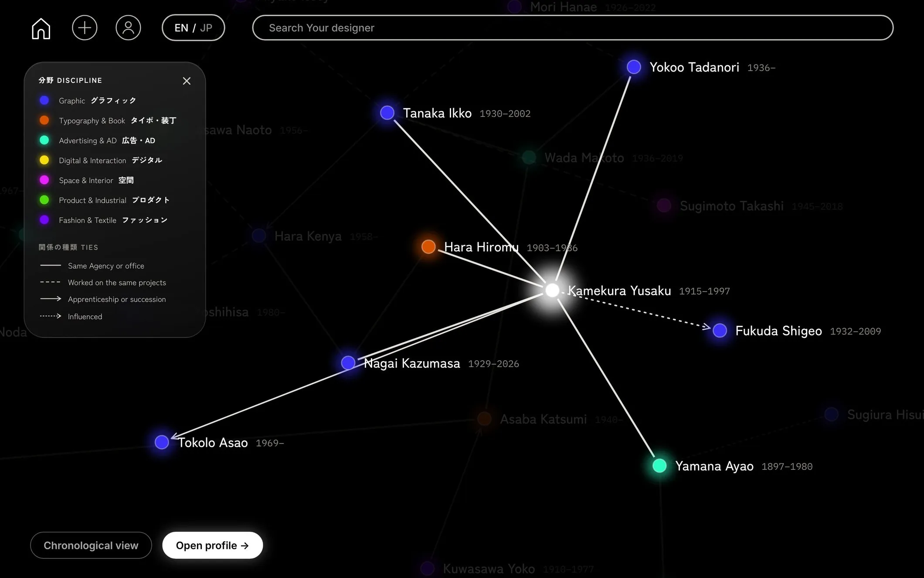
Task: Click the Space & Interior label
Action: point(96,180)
